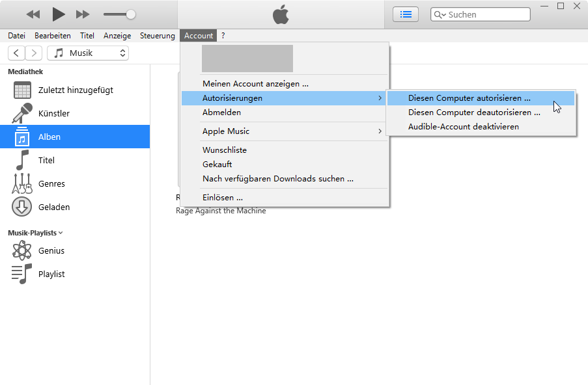Select Diesen Computer deautorisieren
Screen dimensions: 588x385
click(x=473, y=113)
